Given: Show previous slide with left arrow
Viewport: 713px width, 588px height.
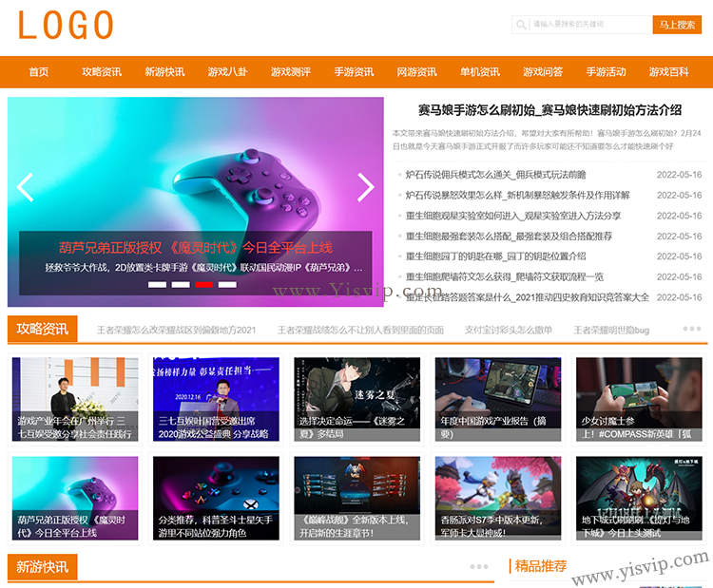Looking at the screenshot, I should [x=25, y=187].
